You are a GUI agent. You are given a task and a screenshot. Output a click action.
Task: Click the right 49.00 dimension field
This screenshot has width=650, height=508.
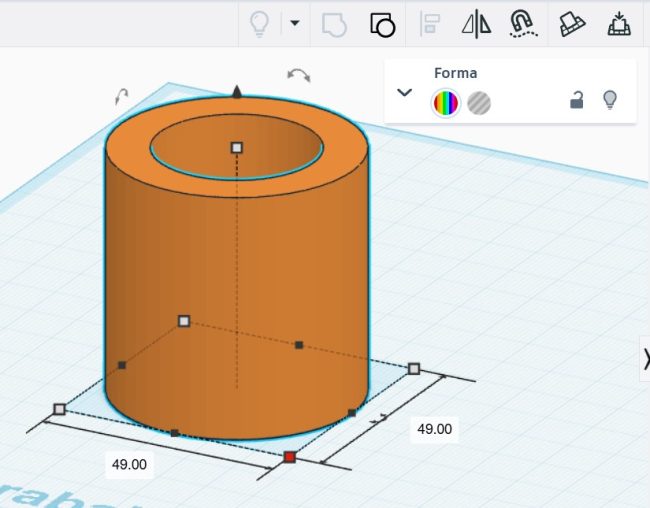[x=434, y=429]
